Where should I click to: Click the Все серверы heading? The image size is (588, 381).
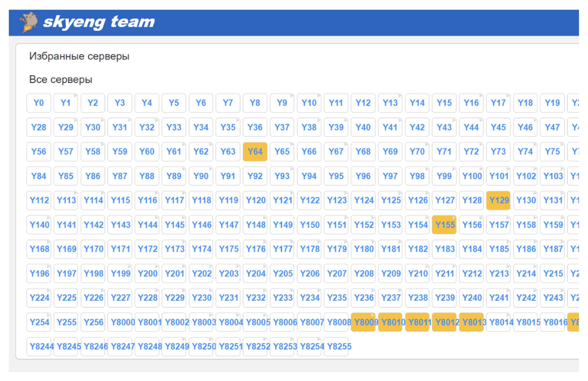point(60,80)
